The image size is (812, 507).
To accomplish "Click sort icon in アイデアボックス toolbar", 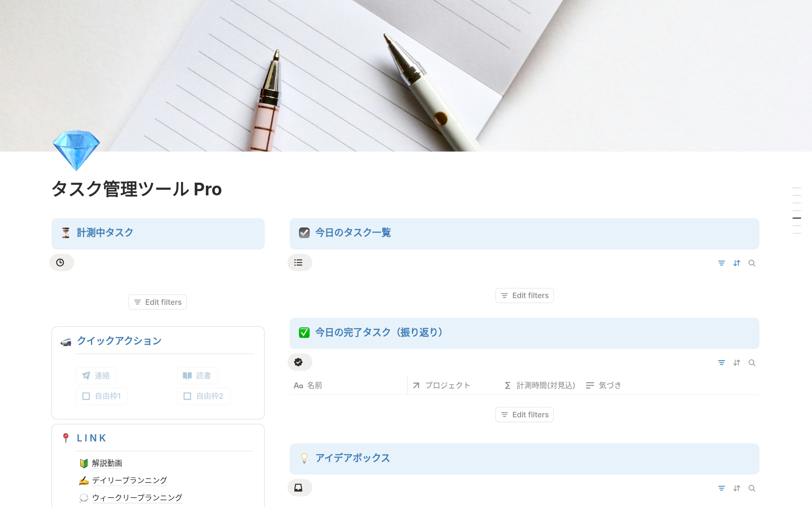I will pos(737,488).
